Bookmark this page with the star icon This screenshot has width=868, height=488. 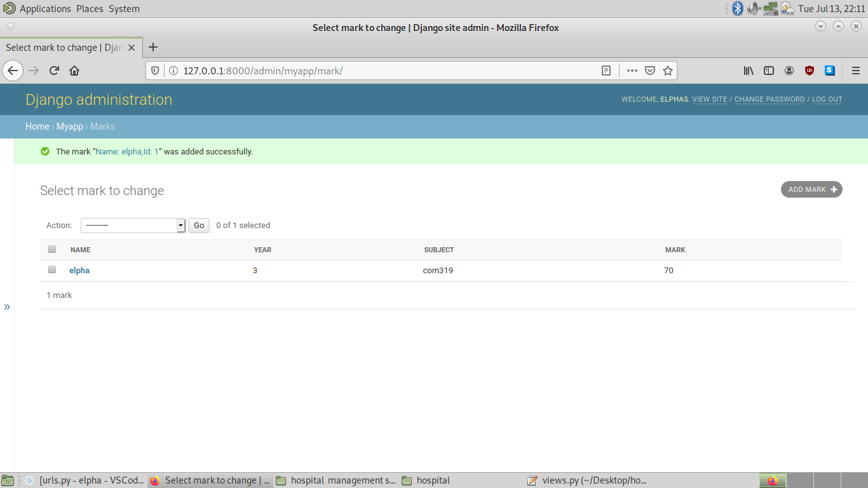[668, 71]
